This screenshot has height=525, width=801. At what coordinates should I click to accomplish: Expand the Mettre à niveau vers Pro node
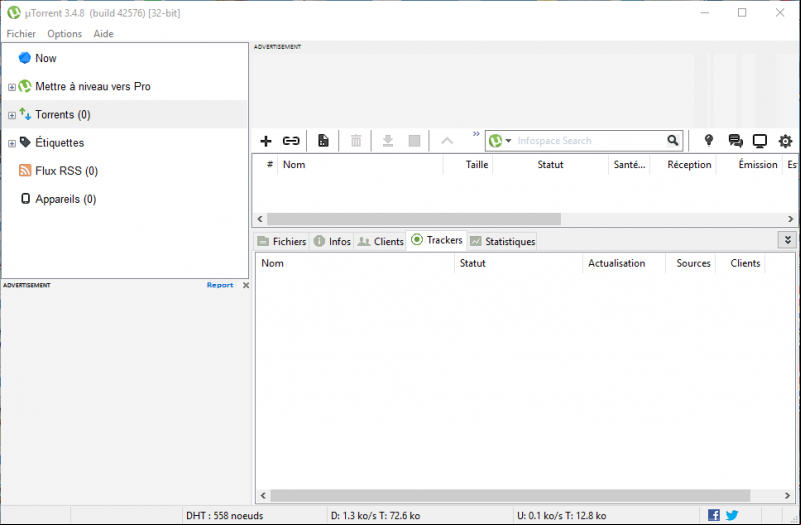point(11,87)
